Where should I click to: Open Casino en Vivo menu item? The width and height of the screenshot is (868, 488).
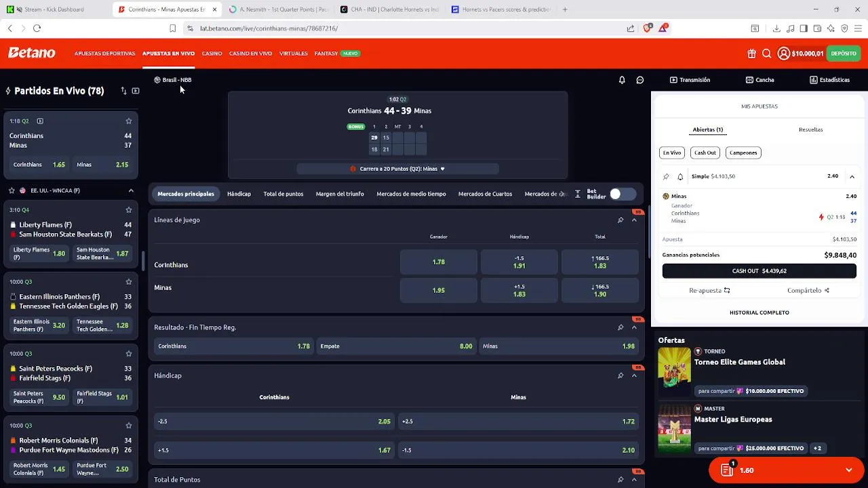tap(250, 54)
